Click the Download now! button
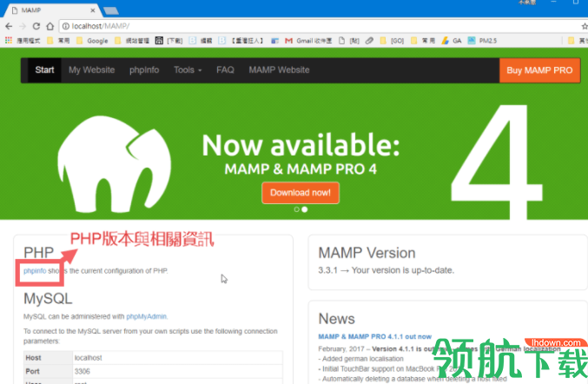This screenshot has height=384, width=588. 301,193
